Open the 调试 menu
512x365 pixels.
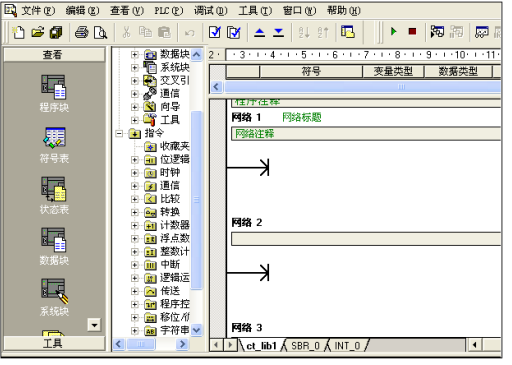(210, 11)
